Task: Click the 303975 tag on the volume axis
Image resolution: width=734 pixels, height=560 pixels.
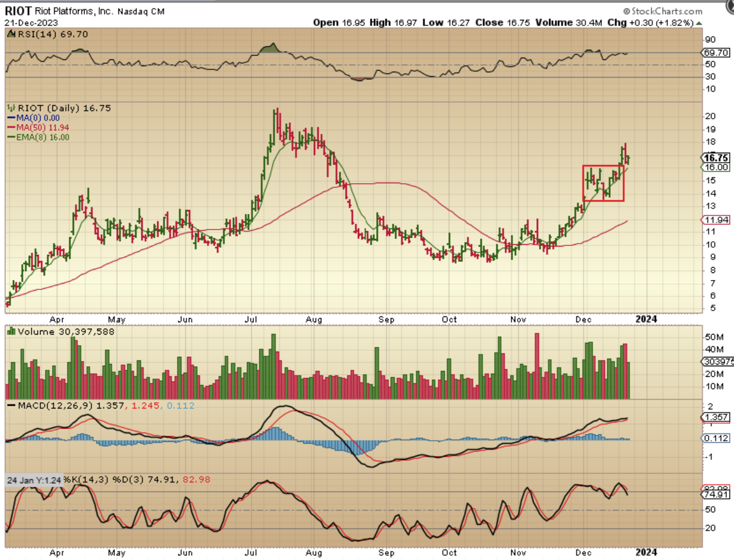Action: 718,362
